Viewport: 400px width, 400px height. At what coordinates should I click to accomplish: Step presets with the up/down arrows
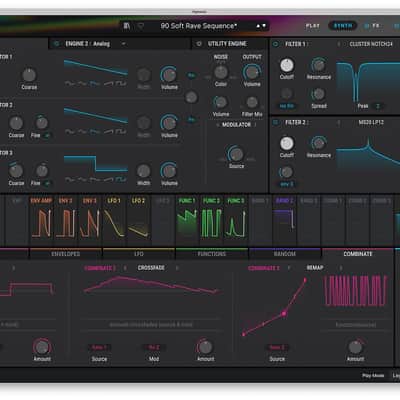[261, 26]
